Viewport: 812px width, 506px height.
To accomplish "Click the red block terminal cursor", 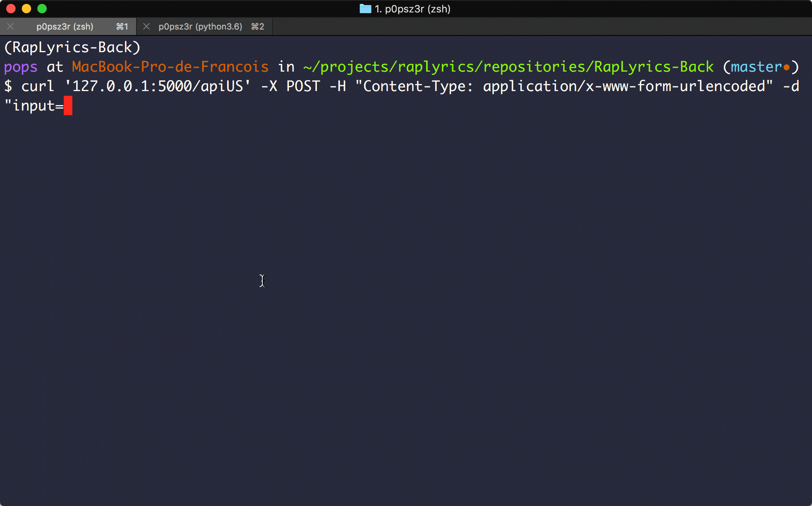I will click(x=68, y=105).
